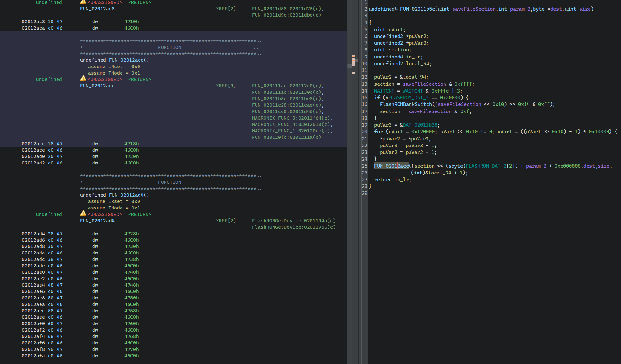Click address 02012acc in the listing
The image size is (621, 364).
(x=33, y=144)
